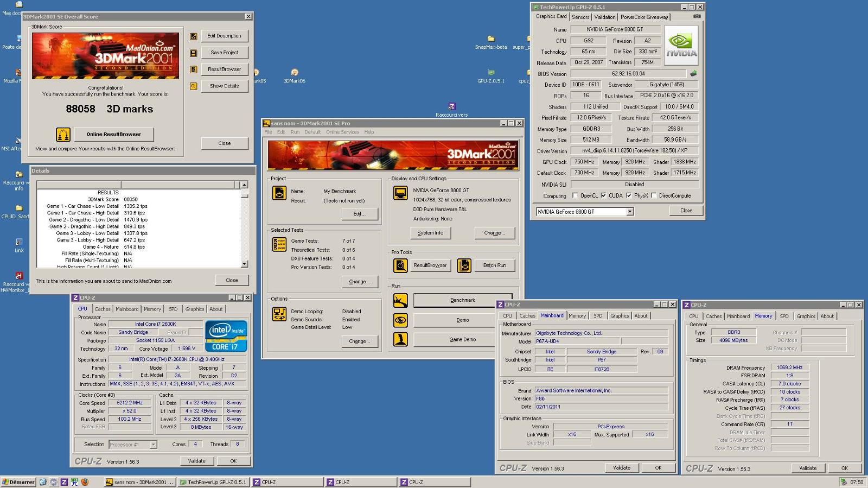Screen dimensions: 868x488
Task: Click the Pro Tools ResultBrowser magnifier icon
Action: point(400,265)
